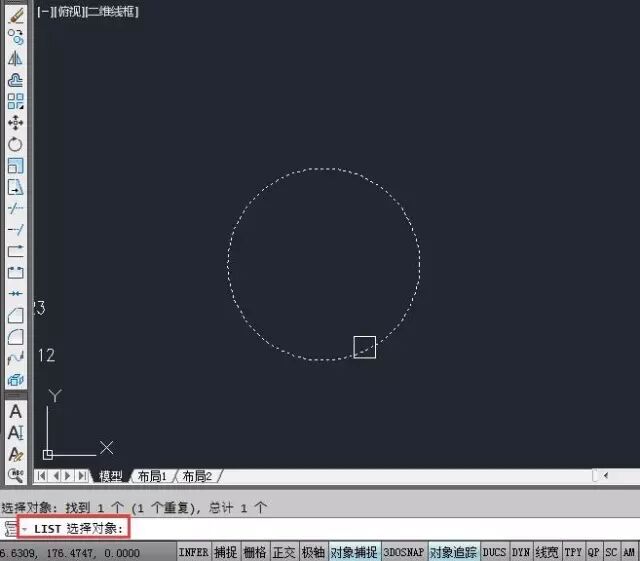Image resolution: width=640 pixels, height=561 pixels.
Task: Select the Rotate tool
Action: pyautogui.click(x=16, y=144)
